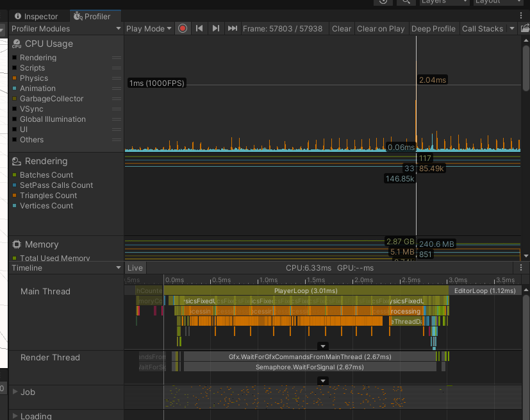This screenshot has height=420, width=530.
Task: Click the Clear on Play button
Action: coord(381,29)
